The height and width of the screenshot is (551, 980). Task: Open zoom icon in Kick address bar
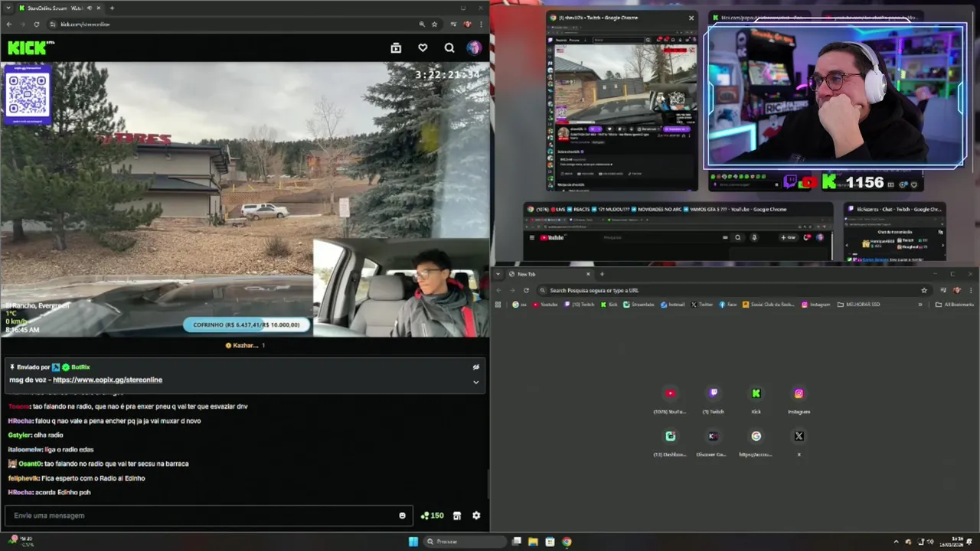(422, 24)
